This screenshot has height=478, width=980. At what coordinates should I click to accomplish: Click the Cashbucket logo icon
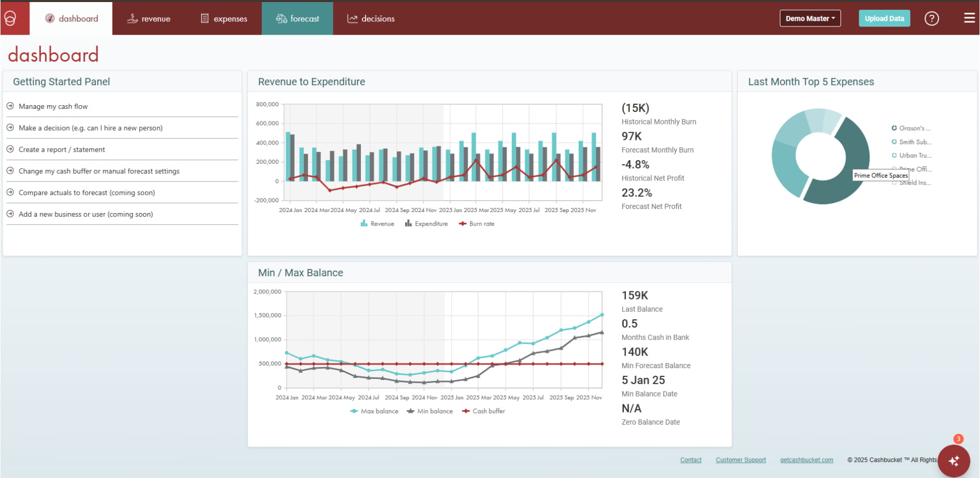click(x=10, y=19)
